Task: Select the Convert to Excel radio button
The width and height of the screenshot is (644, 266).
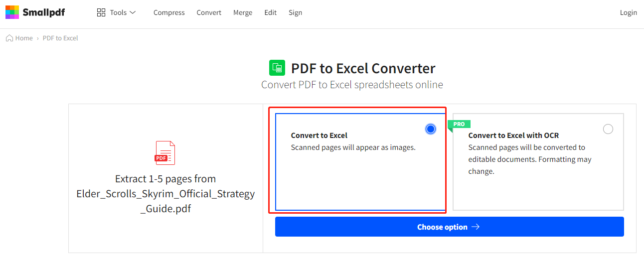Action: click(431, 129)
